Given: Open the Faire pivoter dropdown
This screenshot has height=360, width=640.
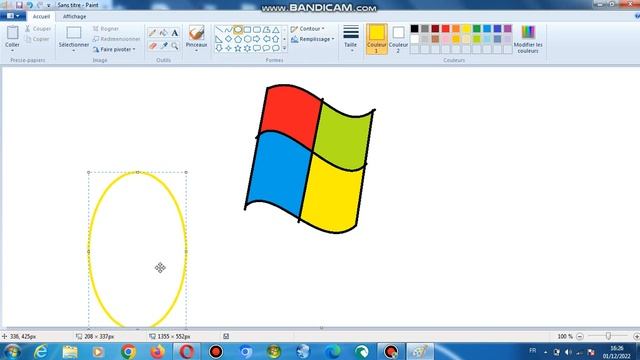Looking at the screenshot, I should 114,49.
